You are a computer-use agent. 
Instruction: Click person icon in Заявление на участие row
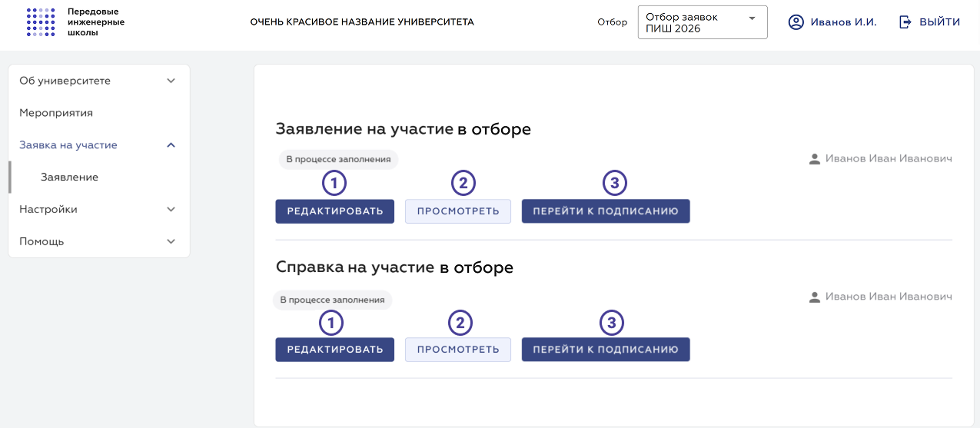815,159
